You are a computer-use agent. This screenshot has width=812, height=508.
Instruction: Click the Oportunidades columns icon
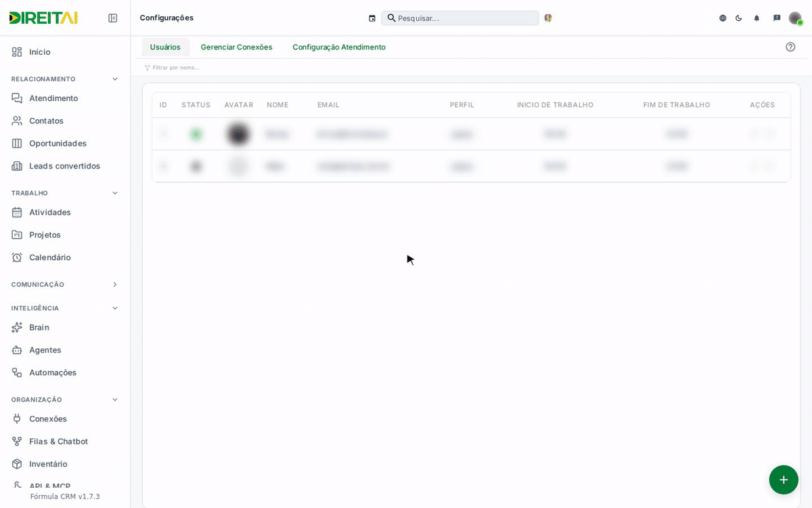[17, 144]
